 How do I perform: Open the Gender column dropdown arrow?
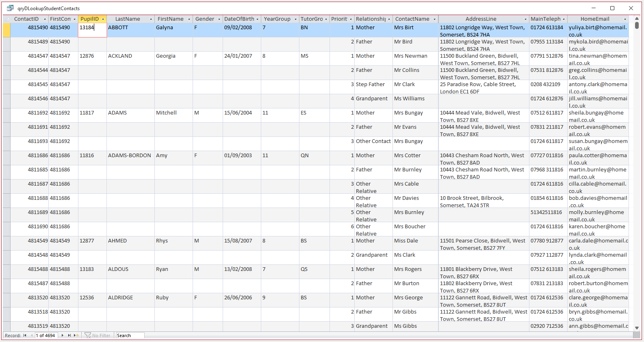219,19
